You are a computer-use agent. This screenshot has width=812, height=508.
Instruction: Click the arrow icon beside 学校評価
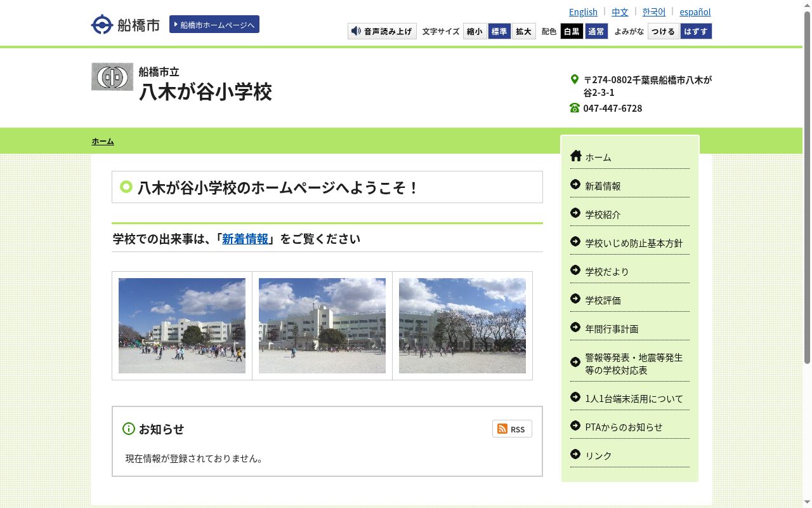[x=575, y=298]
